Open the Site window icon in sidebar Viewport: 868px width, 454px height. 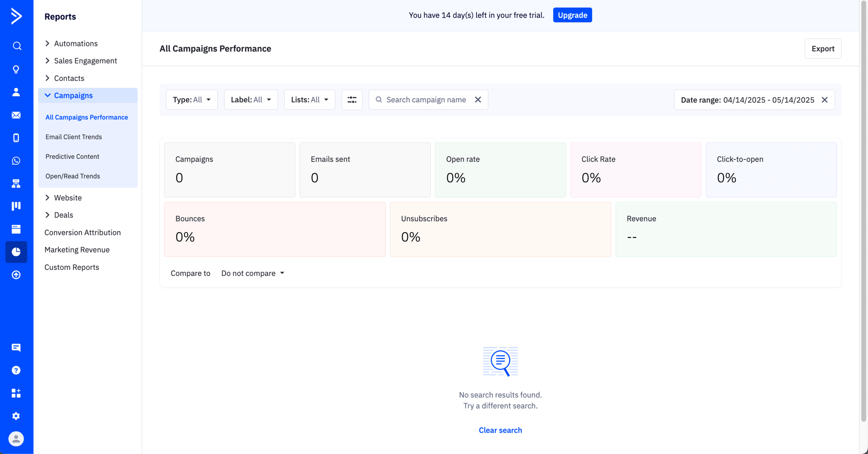pos(16,229)
